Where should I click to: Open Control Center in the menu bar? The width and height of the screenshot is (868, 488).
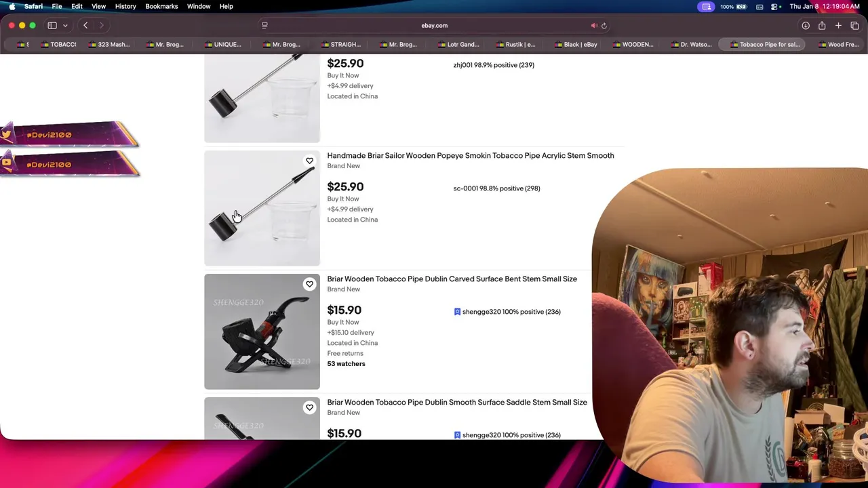click(775, 7)
